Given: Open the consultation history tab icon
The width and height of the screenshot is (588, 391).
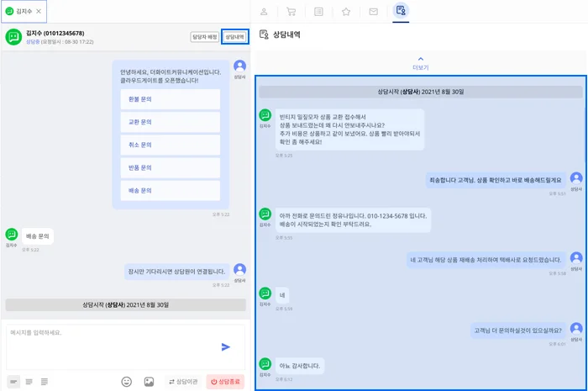Looking at the screenshot, I should pos(401,10).
